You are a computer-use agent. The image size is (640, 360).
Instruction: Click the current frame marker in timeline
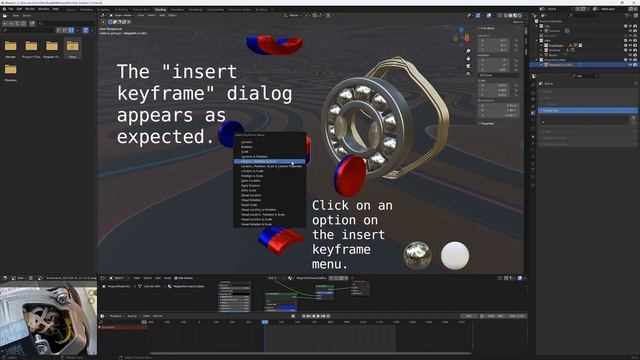tap(265, 322)
